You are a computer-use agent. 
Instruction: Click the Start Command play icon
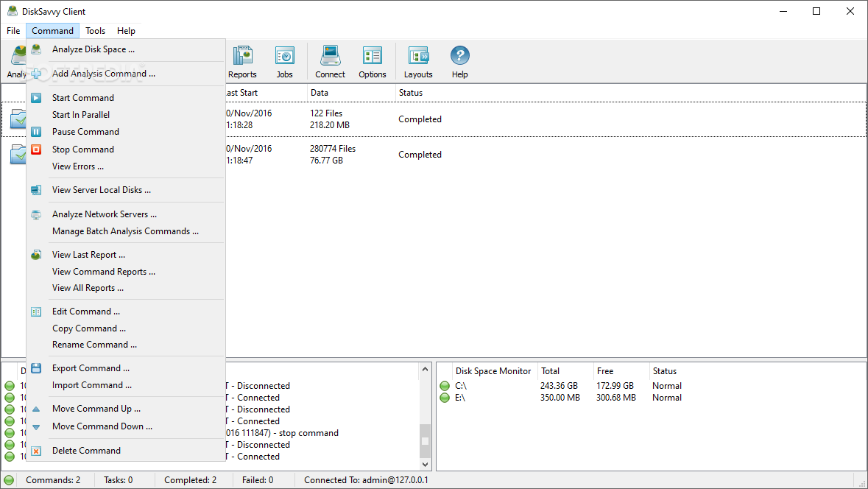tap(36, 98)
